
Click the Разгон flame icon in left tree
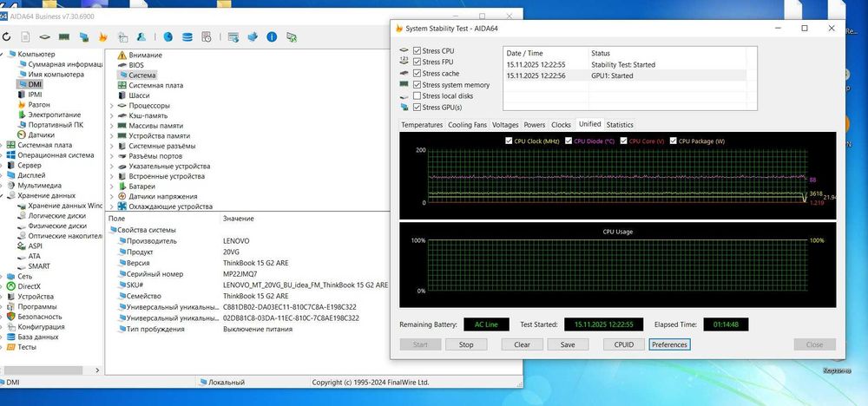pos(22,104)
